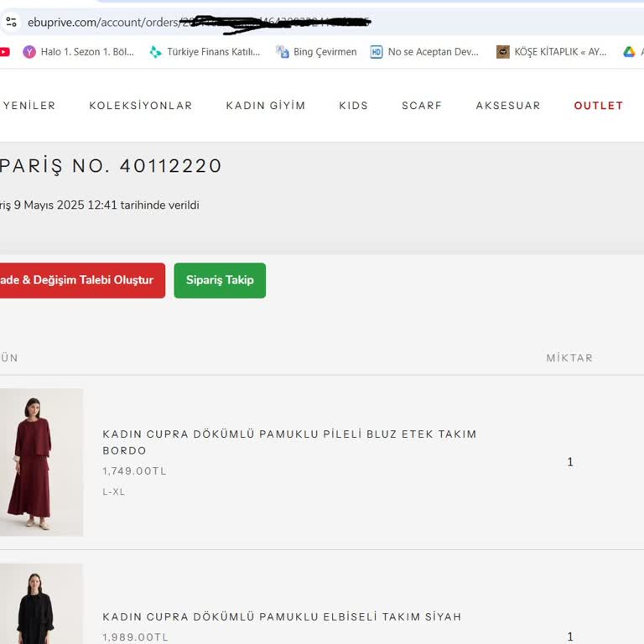Viewport: 644px width, 644px height.
Task: Go to the OUTLET section
Action: pyautogui.click(x=599, y=106)
